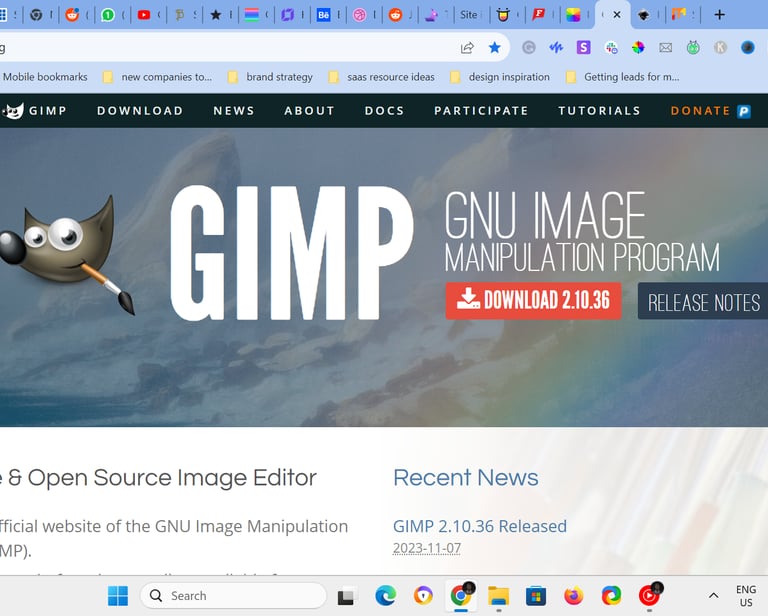
Task: Open the envelope mail extension icon
Action: [x=665, y=47]
